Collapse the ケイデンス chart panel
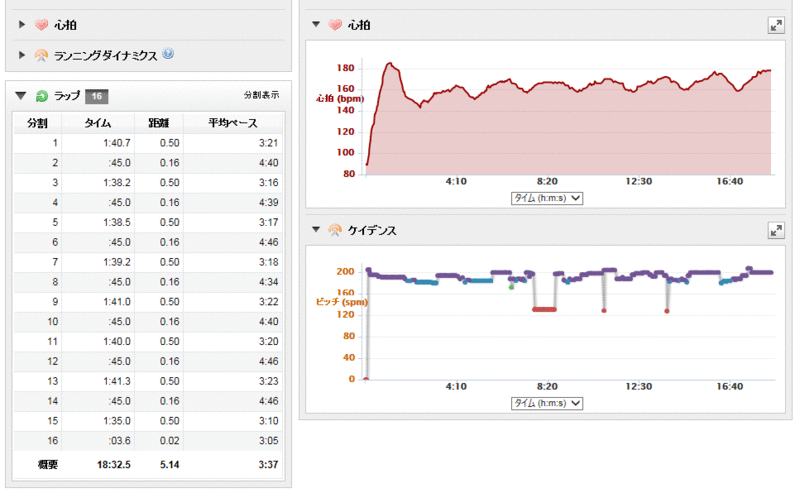 point(316,230)
